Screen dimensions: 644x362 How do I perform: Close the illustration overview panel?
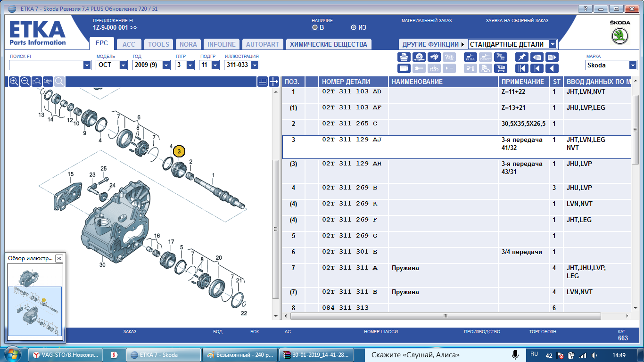(x=59, y=258)
